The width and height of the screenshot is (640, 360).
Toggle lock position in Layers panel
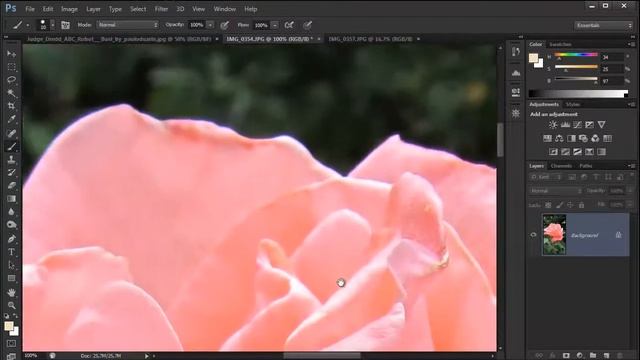(x=570, y=205)
